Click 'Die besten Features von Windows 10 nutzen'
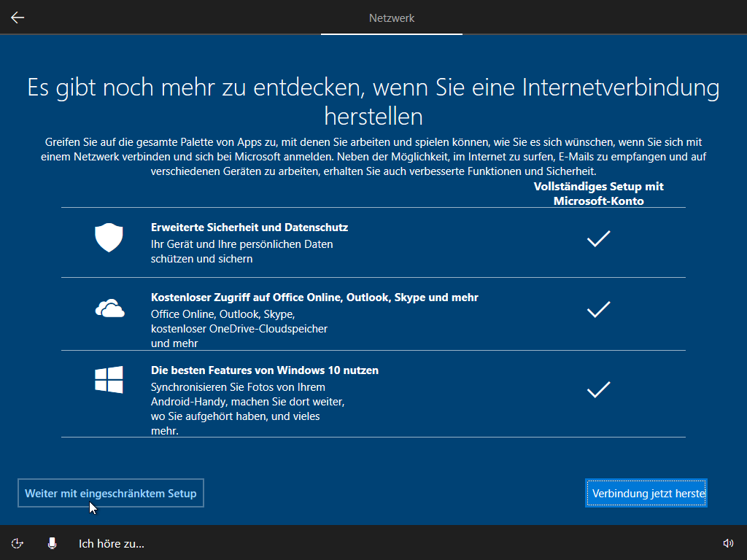The width and height of the screenshot is (747, 560). 265,370
